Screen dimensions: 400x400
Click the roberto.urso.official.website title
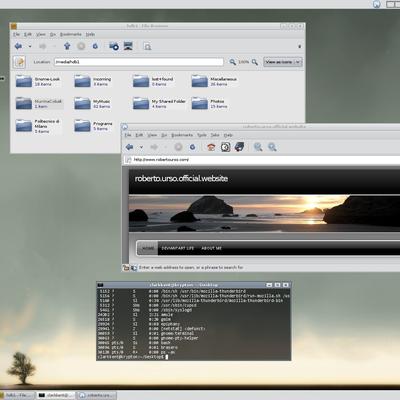click(x=181, y=179)
